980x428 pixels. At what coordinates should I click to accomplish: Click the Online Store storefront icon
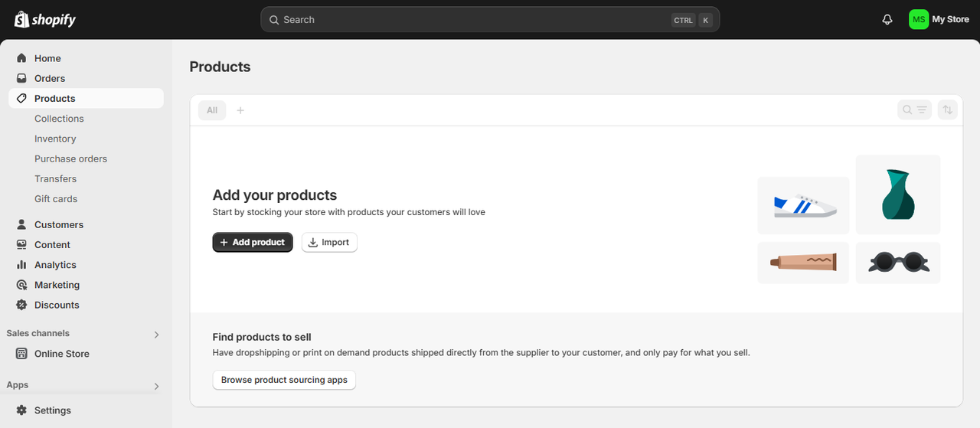[x=21, y=353]
